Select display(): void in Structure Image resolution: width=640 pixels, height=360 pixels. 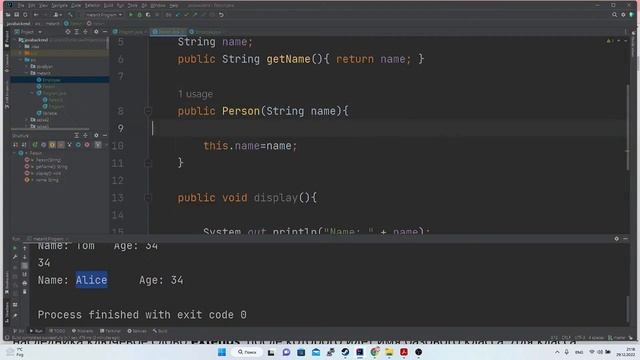(x=43, y=173)
